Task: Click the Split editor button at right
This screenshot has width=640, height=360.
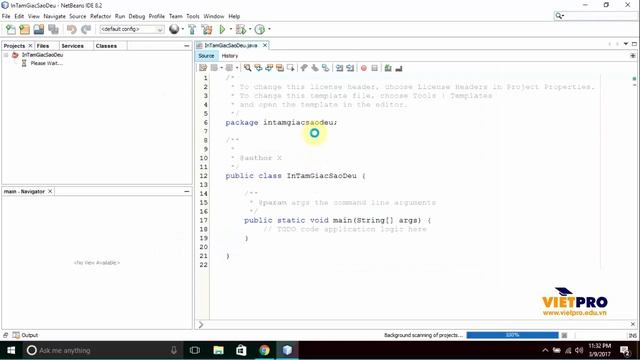Action: (x=633, y=56)
